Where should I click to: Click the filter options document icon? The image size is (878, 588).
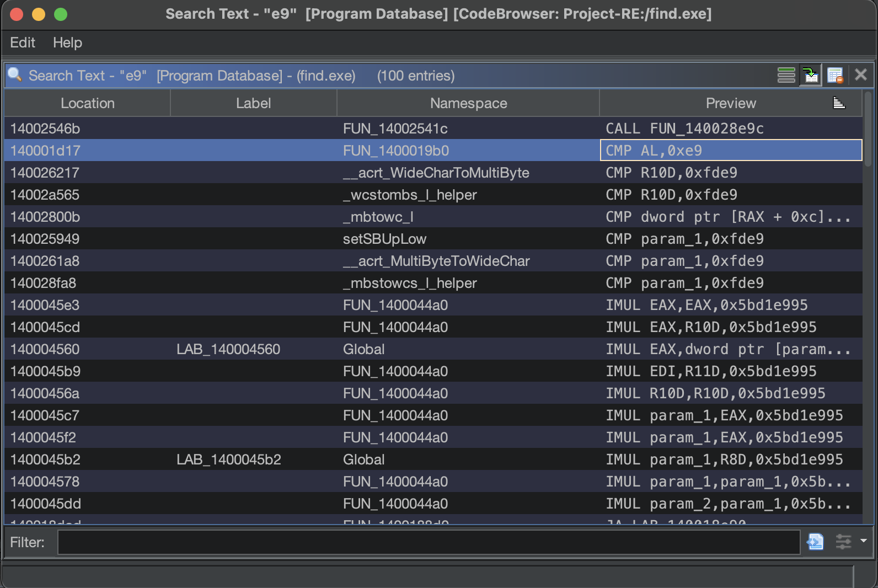(815, 542)
